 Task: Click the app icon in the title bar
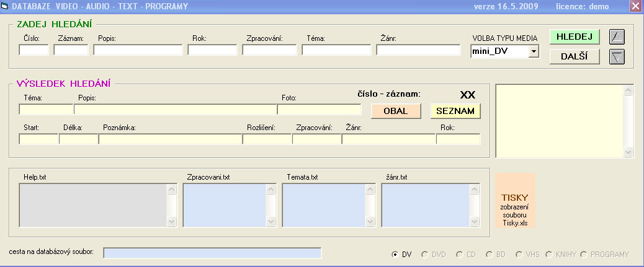coord(5,6)
